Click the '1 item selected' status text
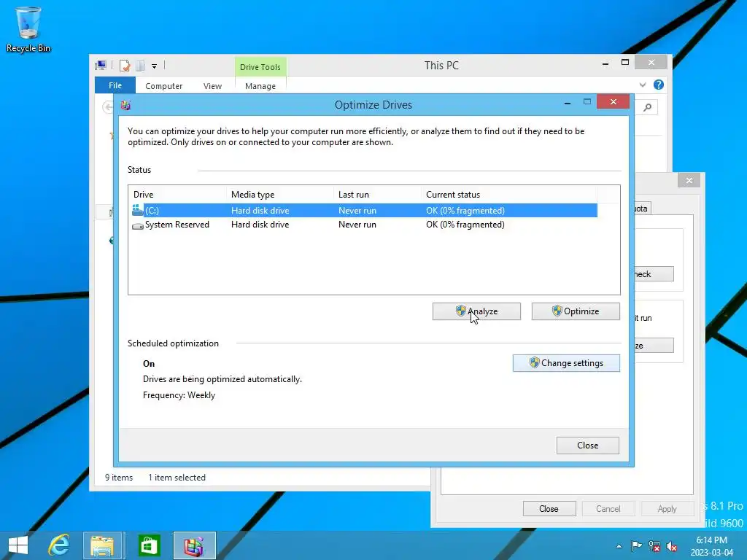Image resolution: width=747 pixels, height=560 pixels. [x=177, y=478]
